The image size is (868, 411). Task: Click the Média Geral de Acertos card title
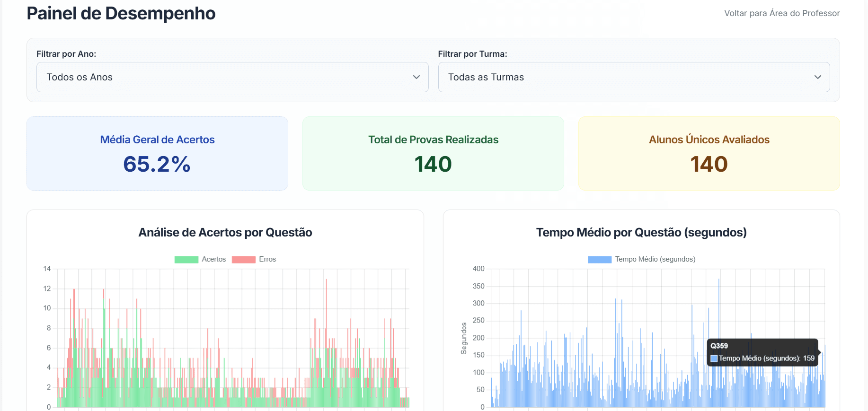click(x=157, y=140)
